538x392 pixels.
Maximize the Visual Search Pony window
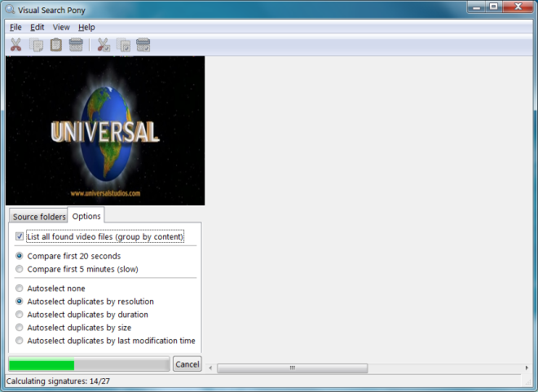click(493, 7)
